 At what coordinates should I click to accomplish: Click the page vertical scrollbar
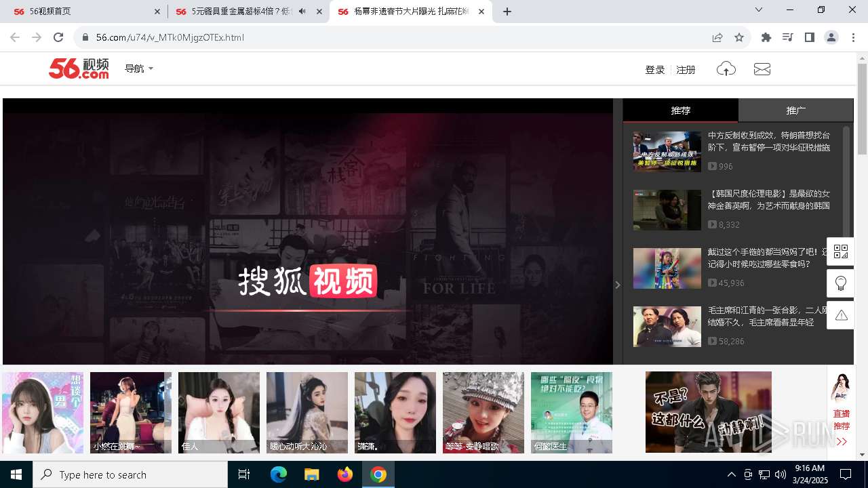pyautogui.click(x=862, y=110)
